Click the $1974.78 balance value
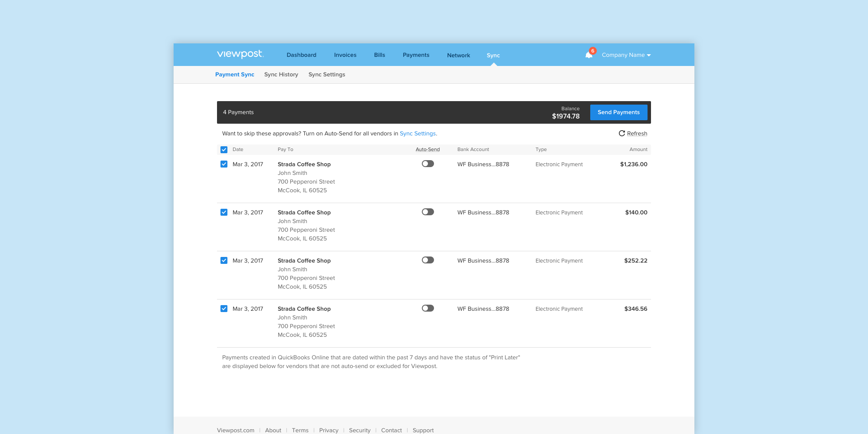Image resolution: width=868 pixels, height=434 pixels. (566, 116)
